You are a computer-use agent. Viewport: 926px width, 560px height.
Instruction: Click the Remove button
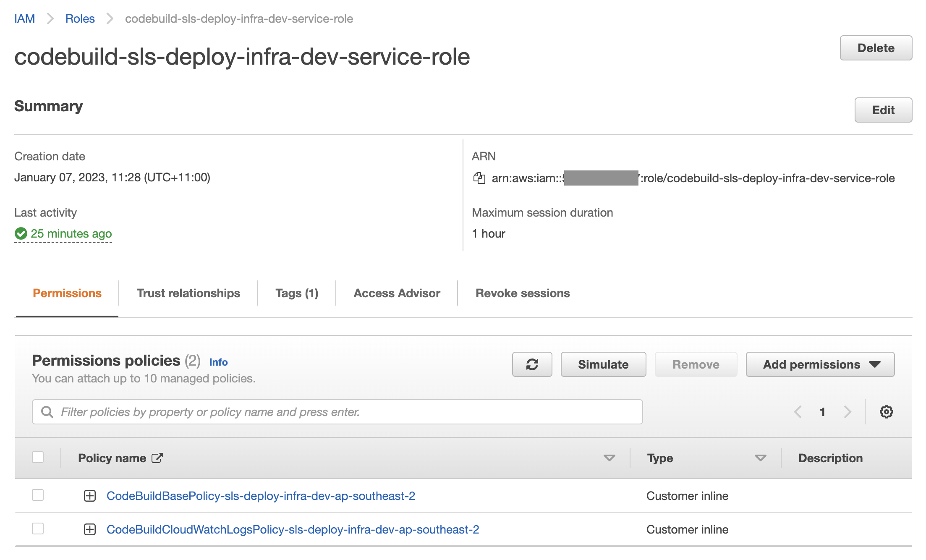(x=696, y=364)
